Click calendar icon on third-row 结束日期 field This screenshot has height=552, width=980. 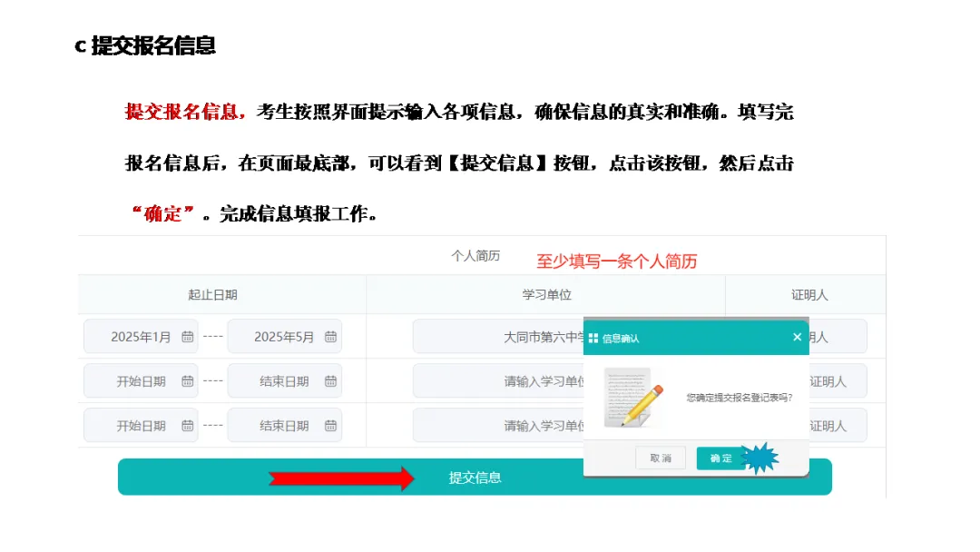[x=331, y=425]
